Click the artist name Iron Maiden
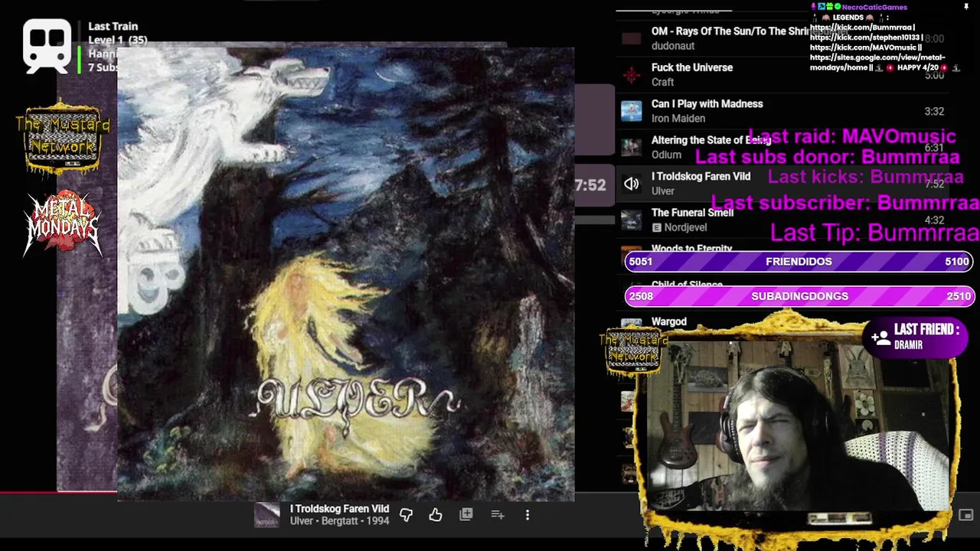The image size is (980, 551). pos(678,119)
